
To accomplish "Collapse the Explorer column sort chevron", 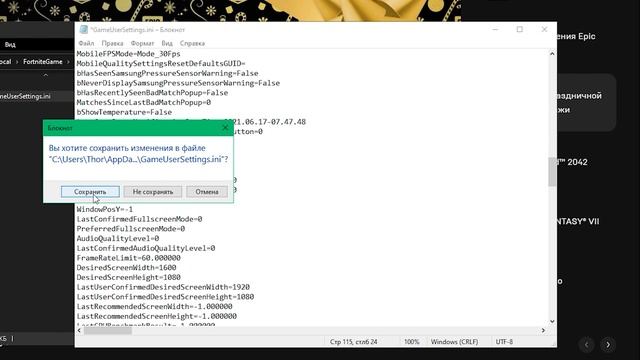I will [46, 75].
